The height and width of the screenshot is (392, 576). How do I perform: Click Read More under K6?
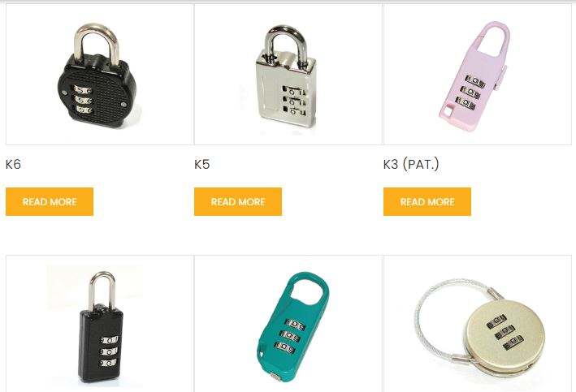click(x=50, y=201)
